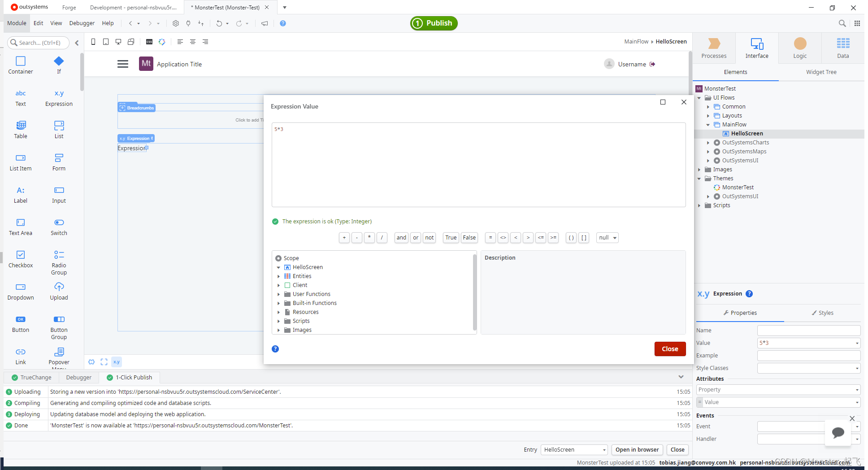868x470 pixels.
Task: Open the Style Classes dropdown
Action: [857, 368]
